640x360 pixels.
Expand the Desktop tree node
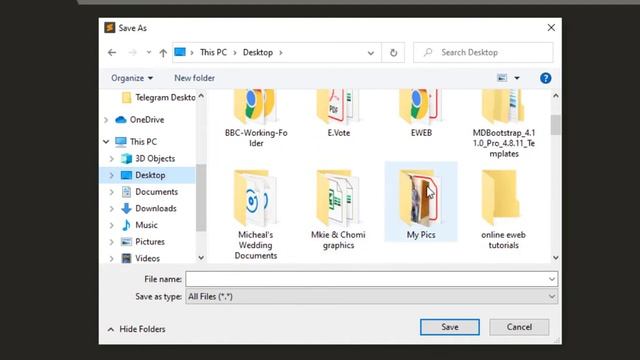[x=112, y=175]
